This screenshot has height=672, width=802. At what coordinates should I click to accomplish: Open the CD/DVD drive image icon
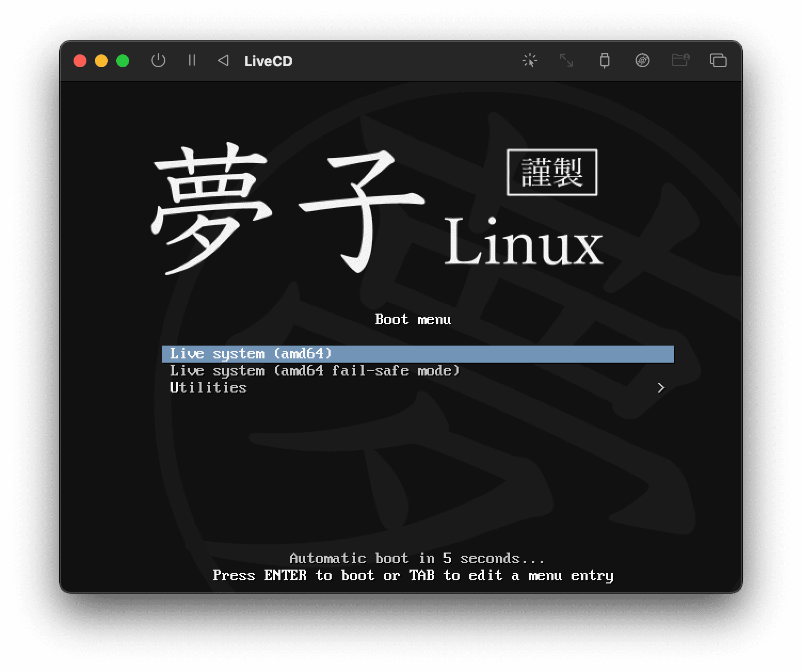coord(643,60)
